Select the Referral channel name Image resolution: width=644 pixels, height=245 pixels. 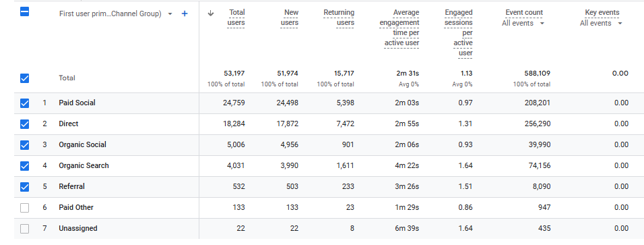coord(71,186)
